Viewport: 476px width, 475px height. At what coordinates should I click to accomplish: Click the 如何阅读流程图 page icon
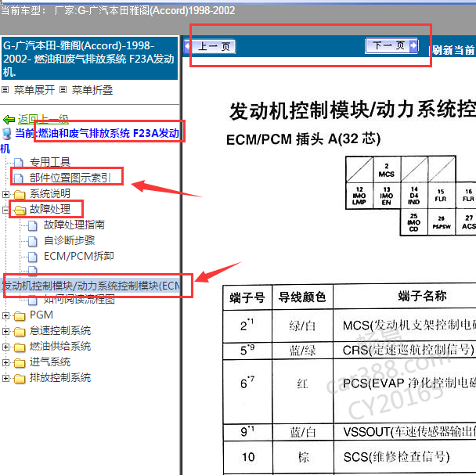coord(33,300)
